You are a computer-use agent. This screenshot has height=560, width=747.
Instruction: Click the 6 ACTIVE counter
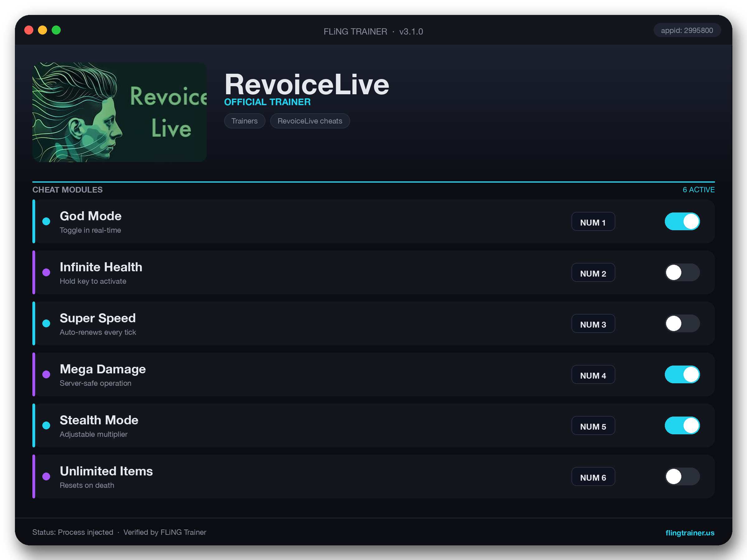698,190
